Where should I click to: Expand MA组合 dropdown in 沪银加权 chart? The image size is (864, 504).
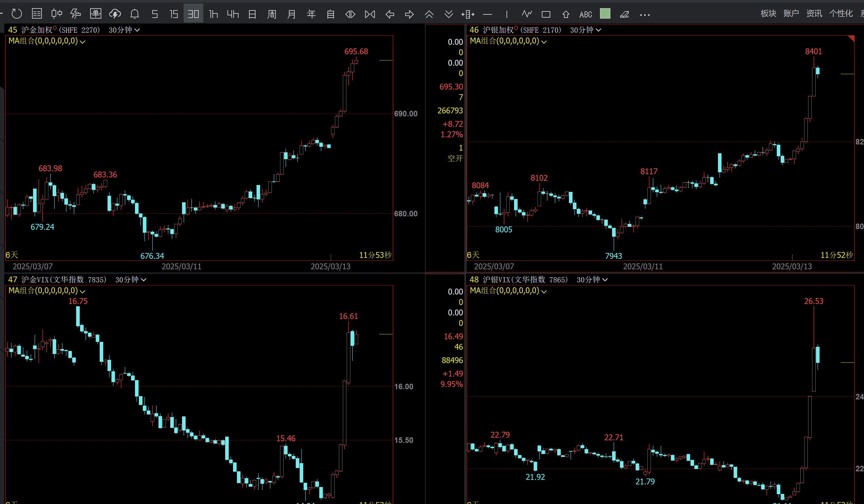[544, 42]
